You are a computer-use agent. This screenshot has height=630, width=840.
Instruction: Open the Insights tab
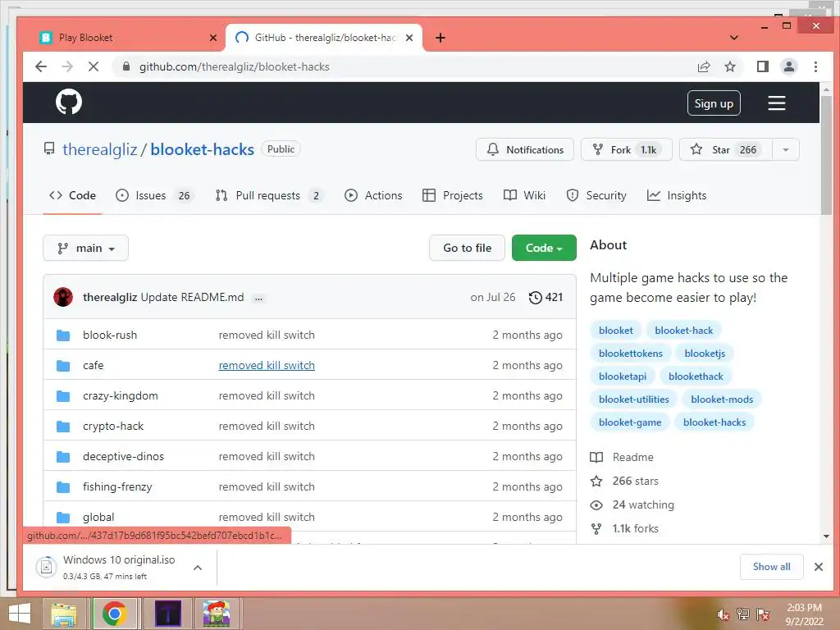(677, 195)
